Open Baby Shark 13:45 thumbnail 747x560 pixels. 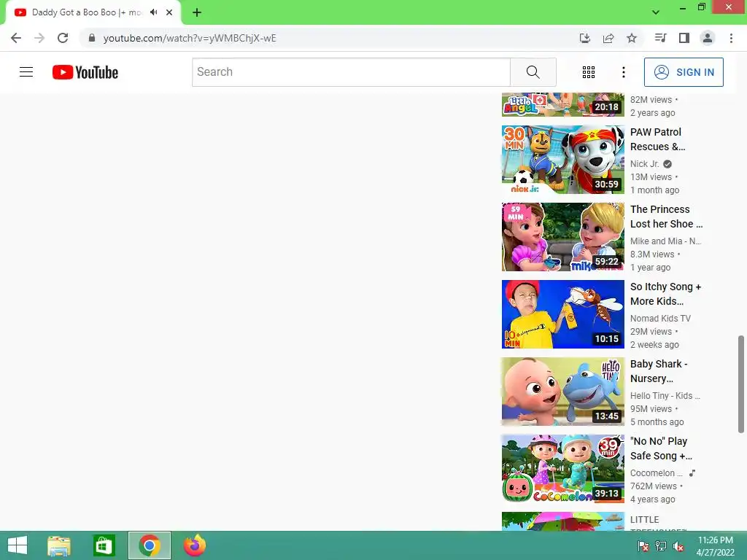pos(563,392)
